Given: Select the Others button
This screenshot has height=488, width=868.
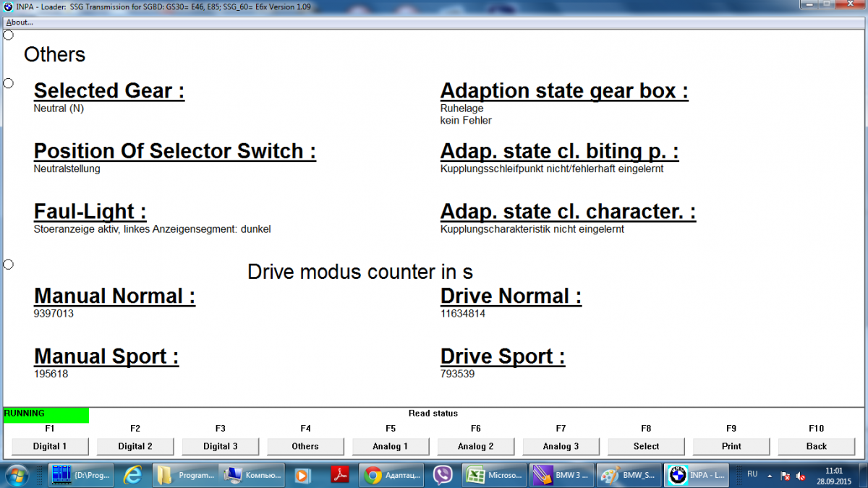Looking at the screenshot, I should click(x=305, y=446).
